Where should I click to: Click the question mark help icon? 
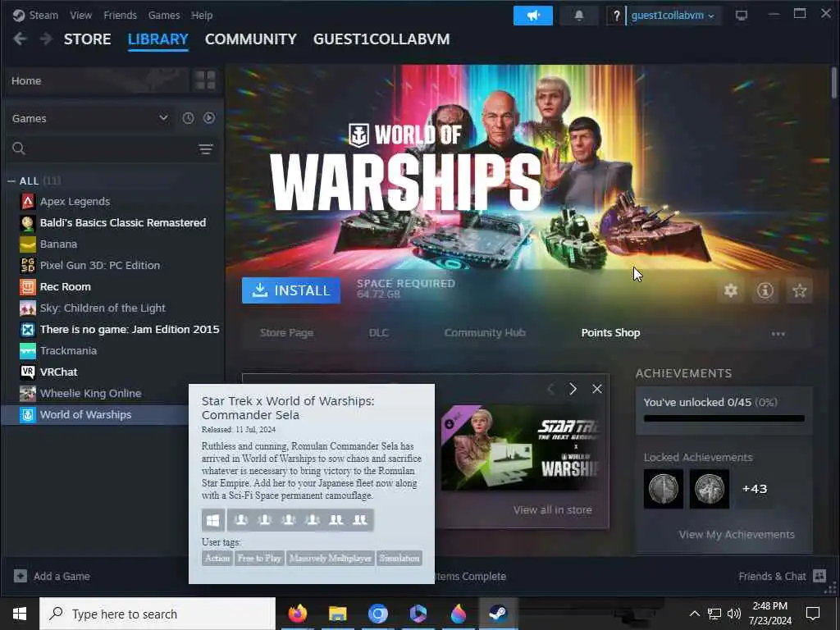pyautogui.click(x=616, y=16)
